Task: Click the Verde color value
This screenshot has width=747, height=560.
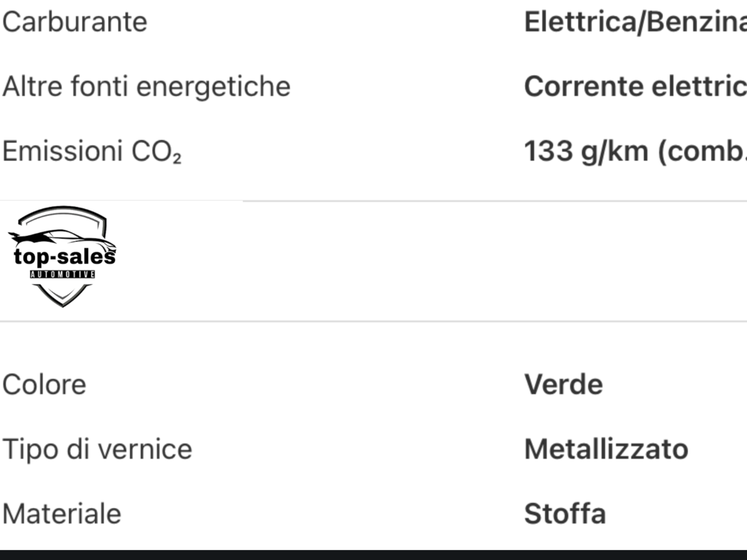Action: tap(564, 385)
